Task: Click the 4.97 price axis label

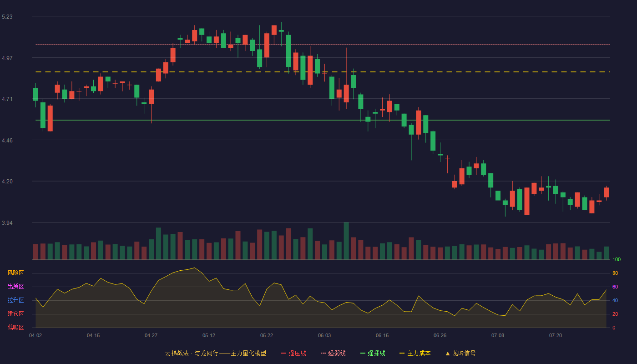Action: pos(7,58)
